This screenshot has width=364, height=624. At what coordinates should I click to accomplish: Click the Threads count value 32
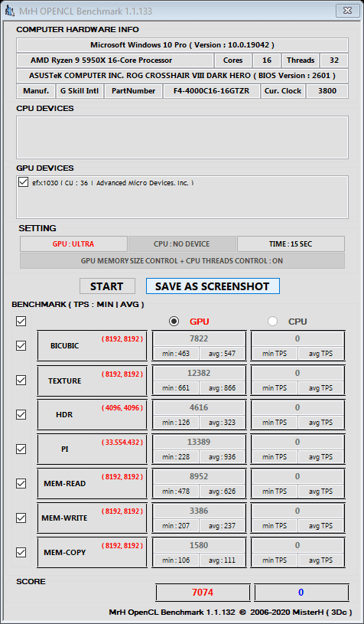pyautogui.click(x=334, y=60)
